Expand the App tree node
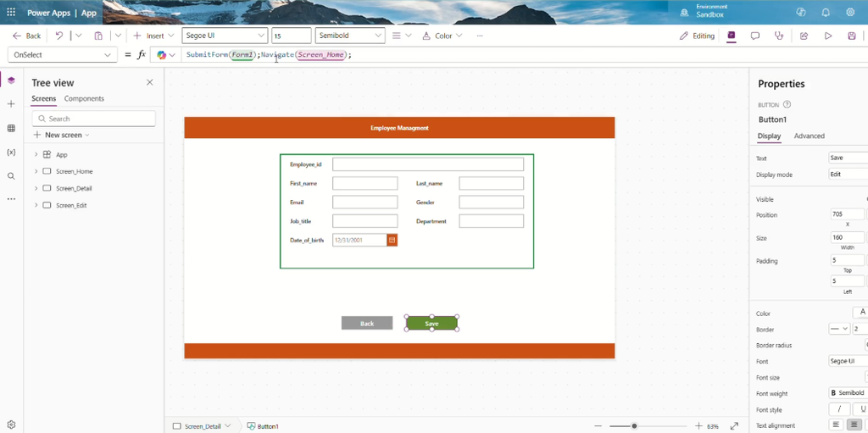Screen dimensions: 868x433 click(x=36, y=154)
